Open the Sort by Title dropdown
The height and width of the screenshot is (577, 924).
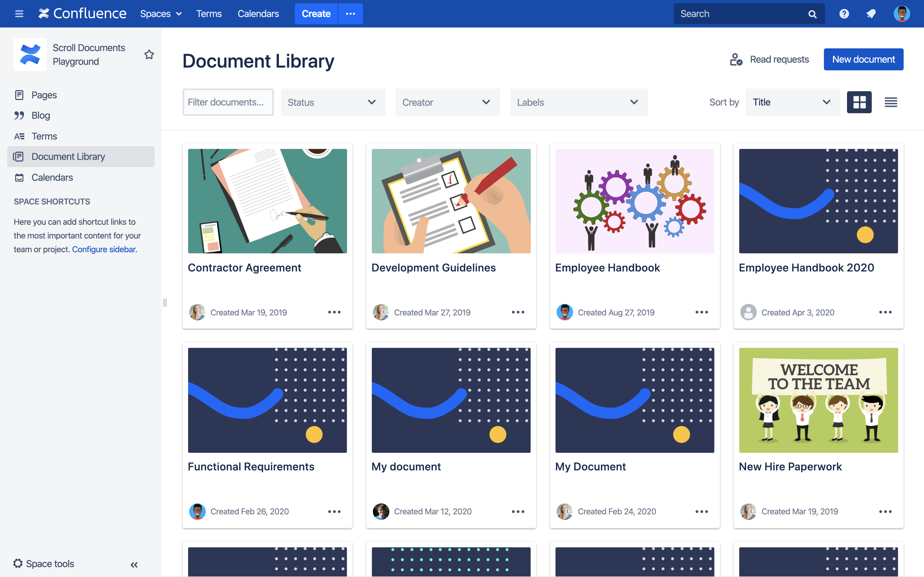pos(792,102)
